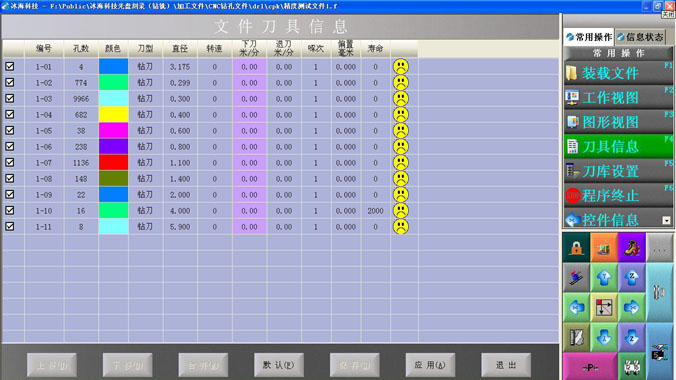Image resolution: width=676 pixels, height=380 pixels.
Task: Uncheck the checkbox for tool 1-06
Action: [x=9, y=146]
